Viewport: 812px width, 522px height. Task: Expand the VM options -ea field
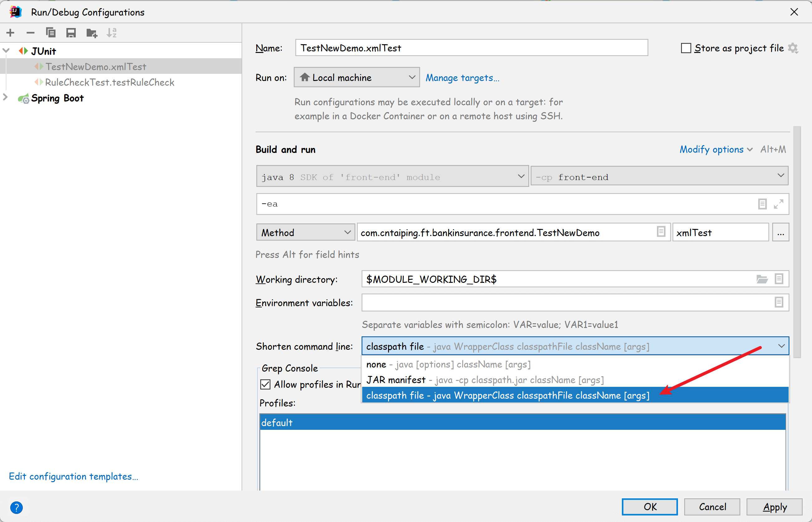(x=778, y=204)
